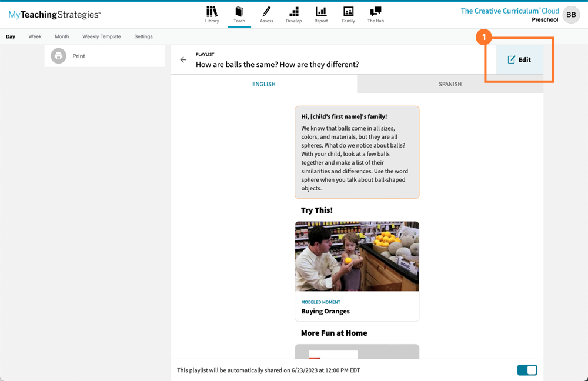Image resolution: width=588 pixels, height=381 pixels.
Task: Open the Library section
Action: 212,15
